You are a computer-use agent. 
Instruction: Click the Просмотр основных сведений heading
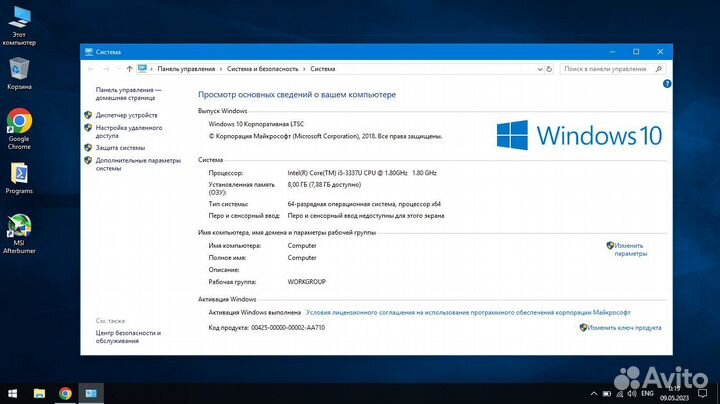tap(297, 95)
